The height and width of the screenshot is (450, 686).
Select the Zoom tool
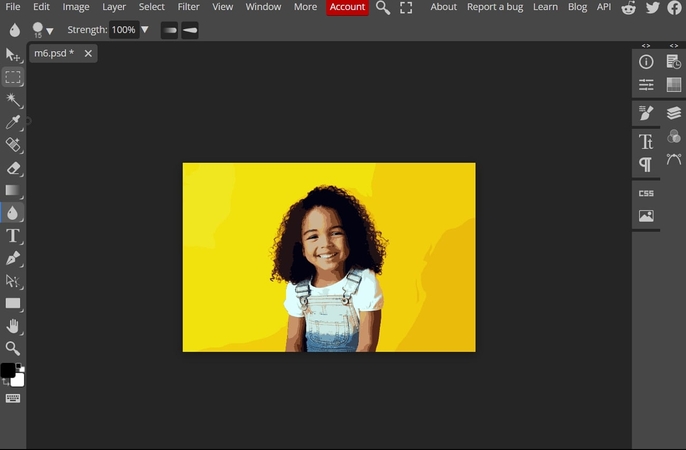click(13, 349)
